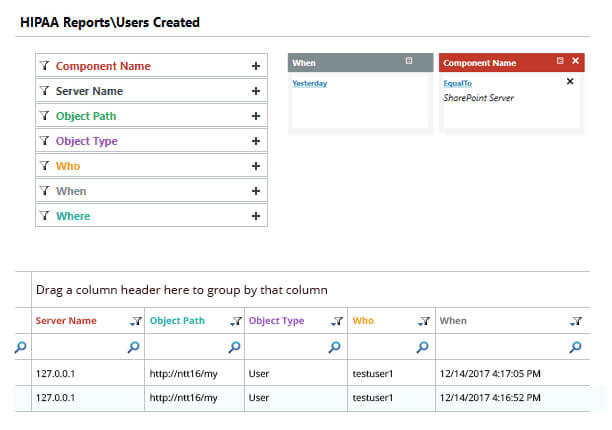The width and height of the screenshot is (612, 430).
Task: Remove the EqualTo SharePoint Server condition
Action: (x=570, y=81)
